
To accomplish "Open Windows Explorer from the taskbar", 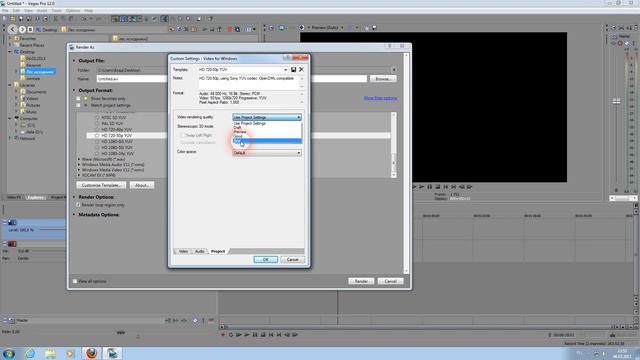I will [50, 353].
